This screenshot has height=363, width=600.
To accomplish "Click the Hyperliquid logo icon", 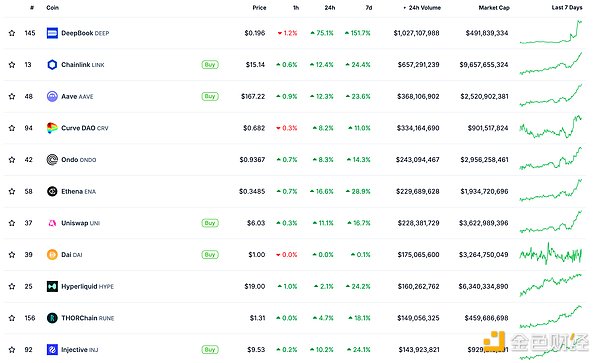I will click(x=52, y=286).
